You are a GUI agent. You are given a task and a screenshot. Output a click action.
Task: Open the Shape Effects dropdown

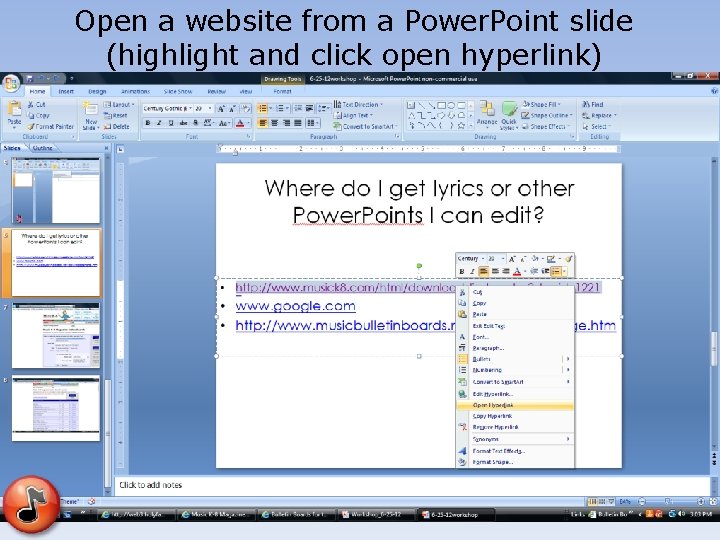coord(546,126)
